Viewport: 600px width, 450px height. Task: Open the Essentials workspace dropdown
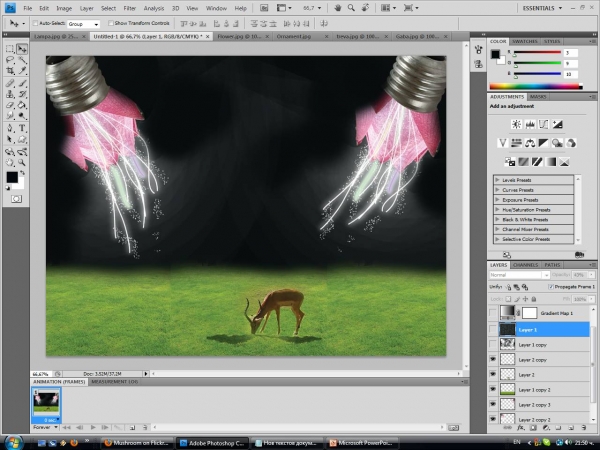pyautogui.click(x=542, y=8)
